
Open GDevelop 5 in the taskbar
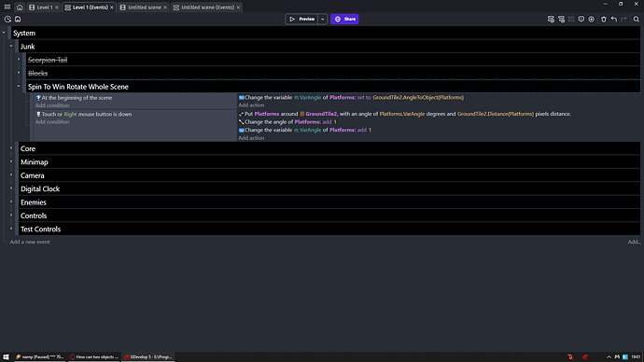tap(147, 356)
